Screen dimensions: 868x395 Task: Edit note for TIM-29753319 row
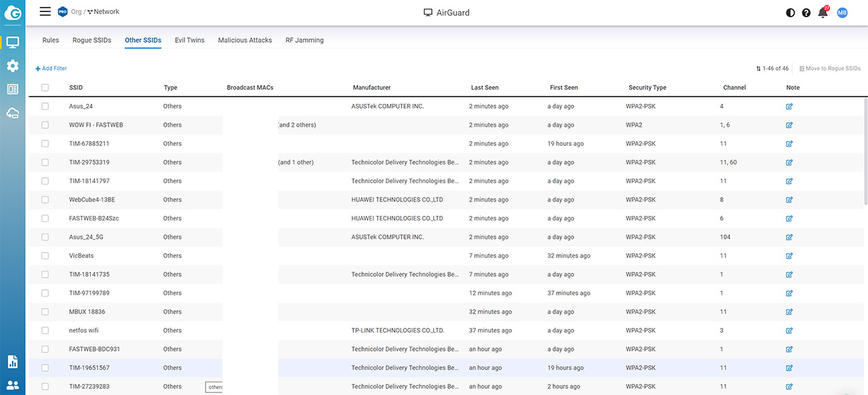coord(789,162)
